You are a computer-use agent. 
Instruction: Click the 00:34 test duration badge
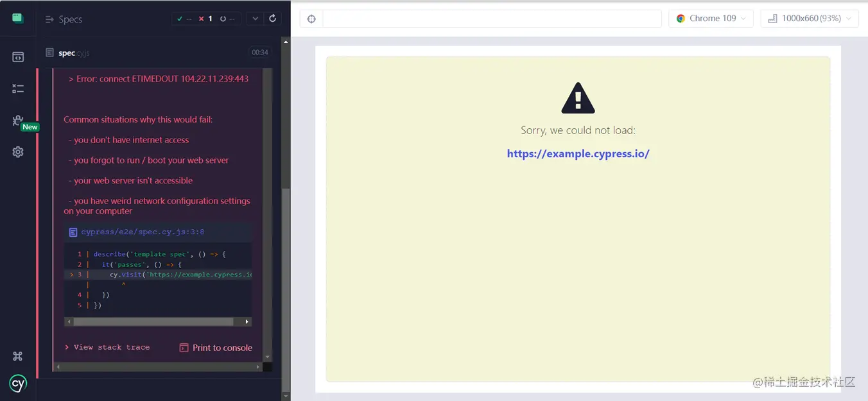[260, 53]
